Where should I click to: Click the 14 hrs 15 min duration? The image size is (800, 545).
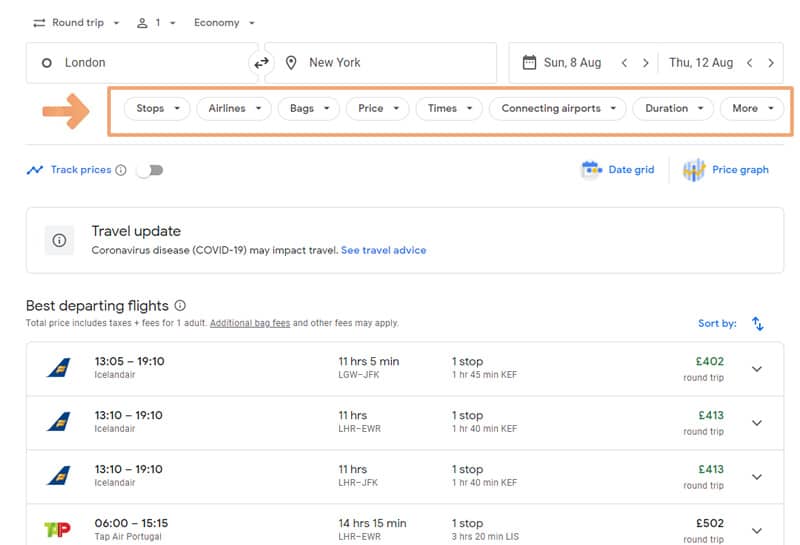[372, 524]
